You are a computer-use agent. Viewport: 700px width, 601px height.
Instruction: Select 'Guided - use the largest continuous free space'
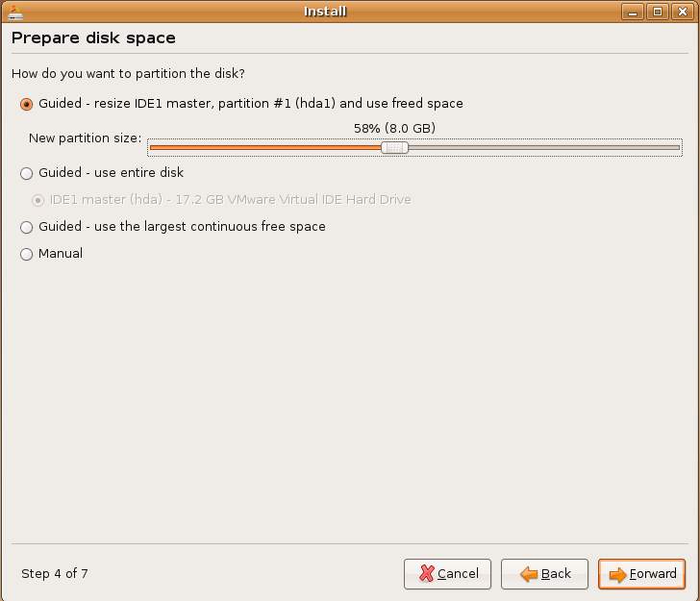[27, 227]
